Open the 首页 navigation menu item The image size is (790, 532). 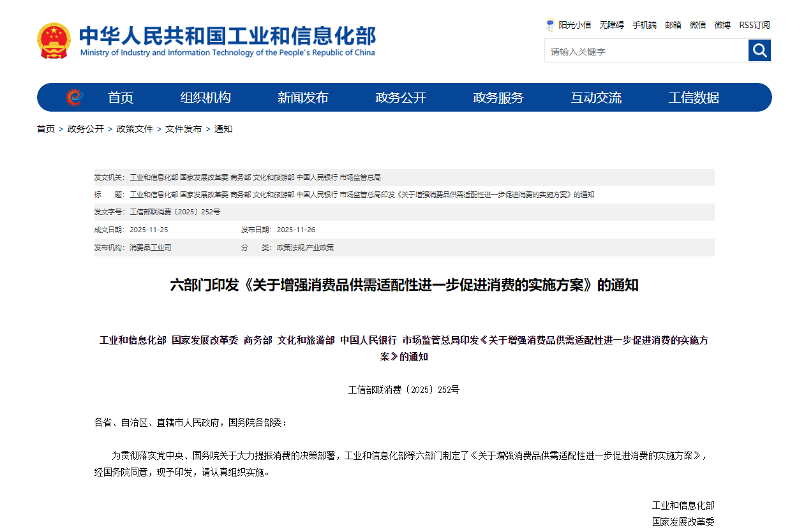(x=121, y=98)
